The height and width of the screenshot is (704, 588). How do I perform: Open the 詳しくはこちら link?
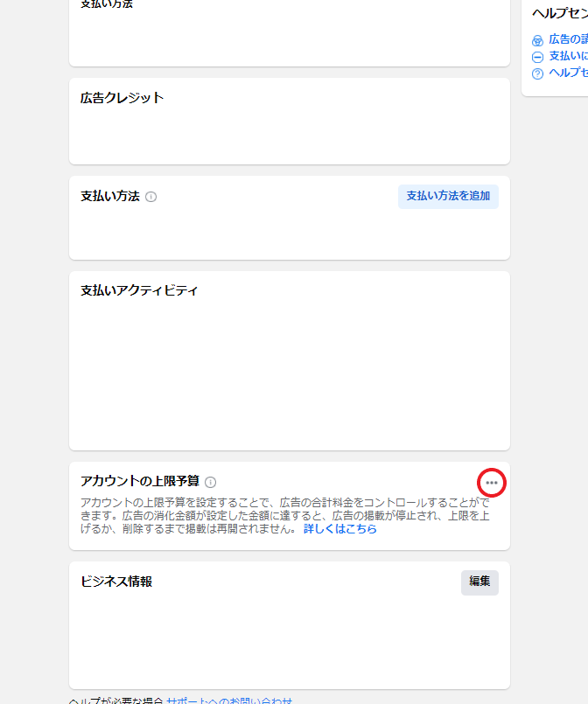[340, 529]
